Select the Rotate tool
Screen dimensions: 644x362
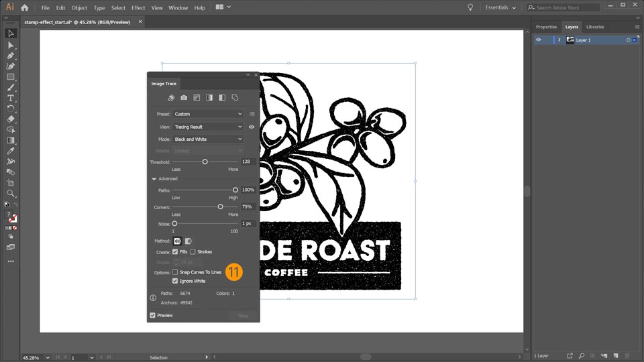pyautogui.click(x=11, y=109)
